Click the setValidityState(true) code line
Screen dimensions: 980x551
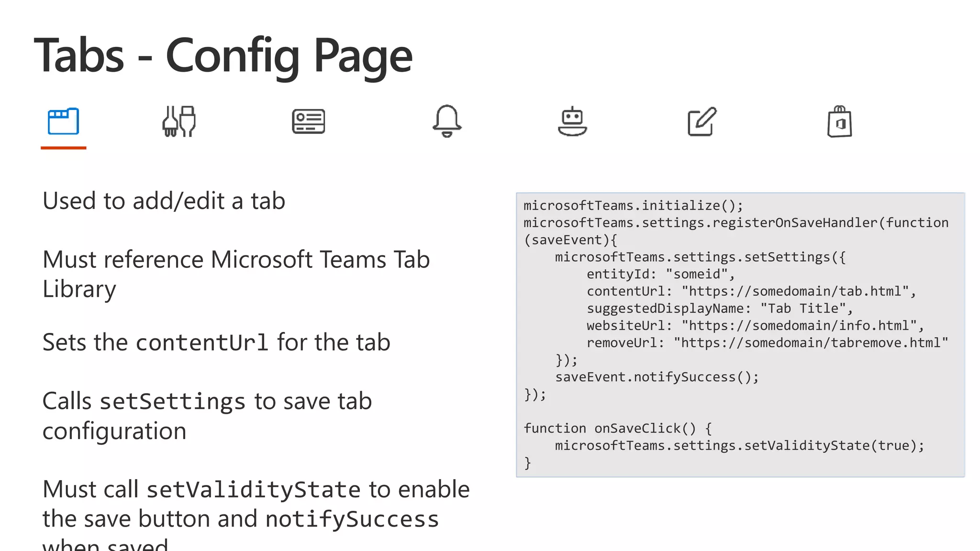click(x=740, y=446)
